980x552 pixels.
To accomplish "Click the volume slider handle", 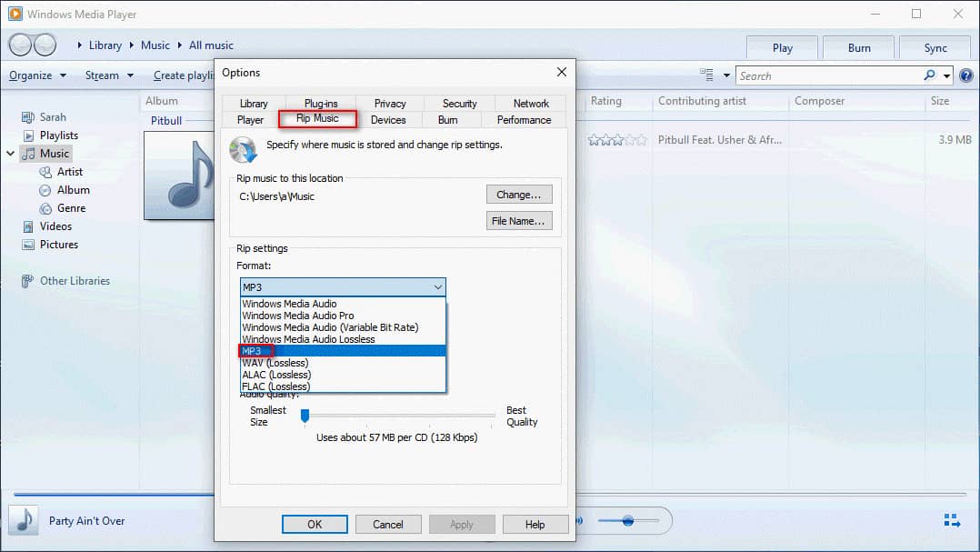I will [x=628, y=520].
